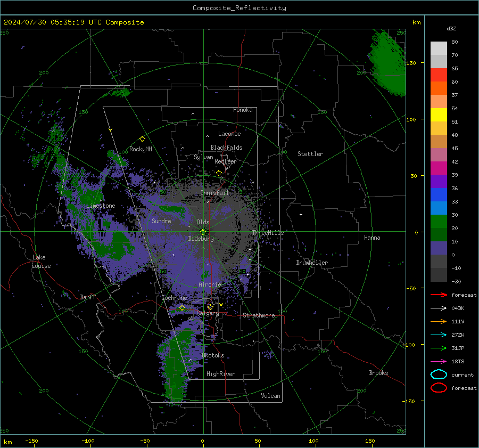Click the red forecast arrow icon in legend
This screenshot has width=479, height=448.
tap(439, 295)
